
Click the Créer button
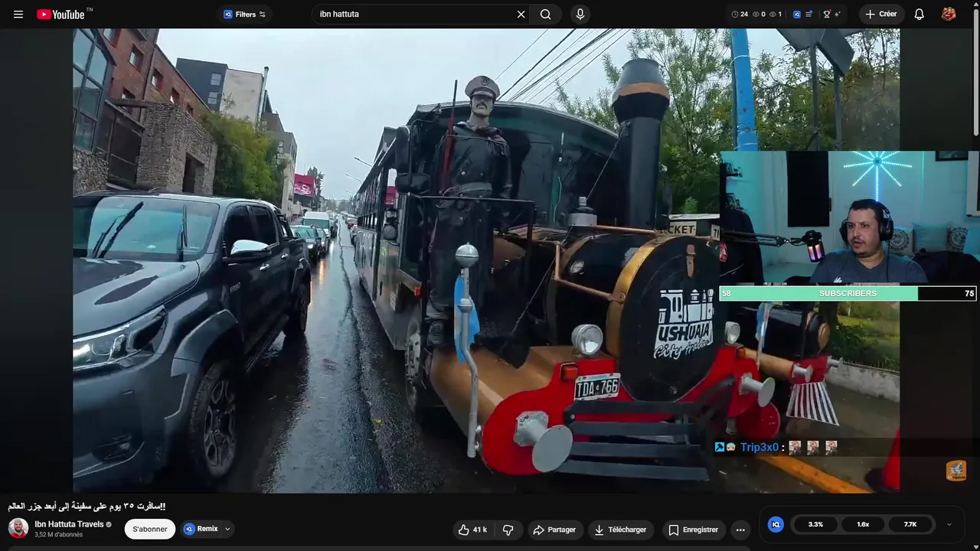pyautogui.click(x=881, y=15)
